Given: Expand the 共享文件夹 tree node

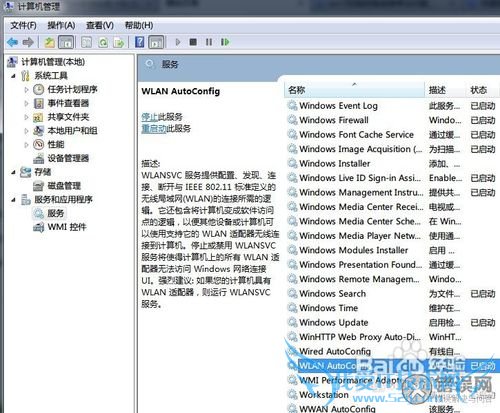Looking at the screenshot, I should click(26, 117).
